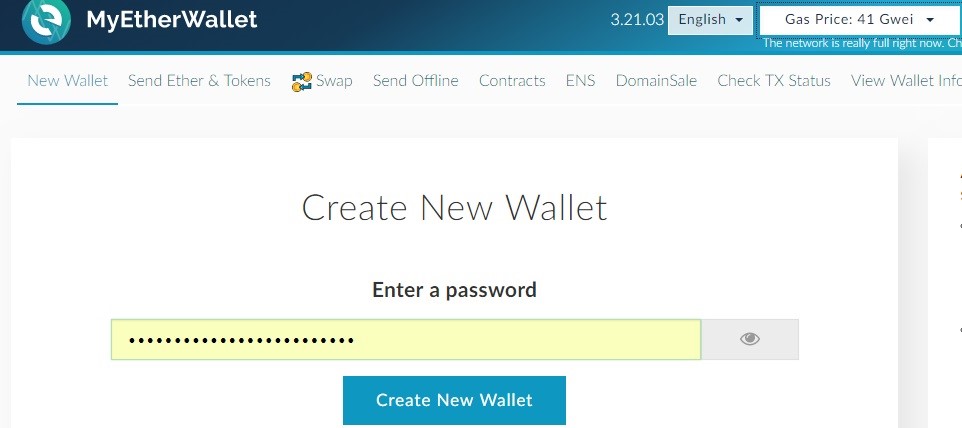This screenshot has width=962, height=428.
Task: Click the English dropdown caret arrow
Action: [x=739, y=20]
